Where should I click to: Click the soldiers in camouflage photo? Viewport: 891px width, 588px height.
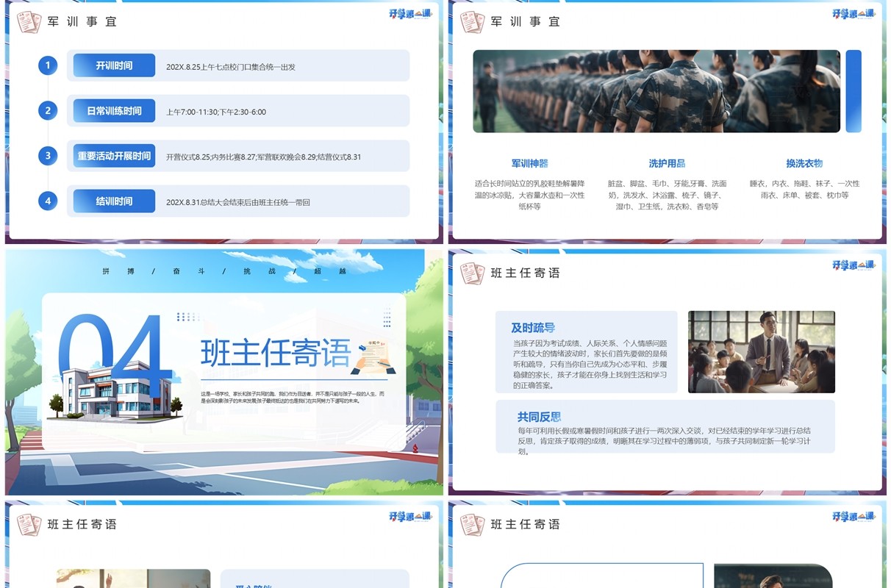coord(656,91)
